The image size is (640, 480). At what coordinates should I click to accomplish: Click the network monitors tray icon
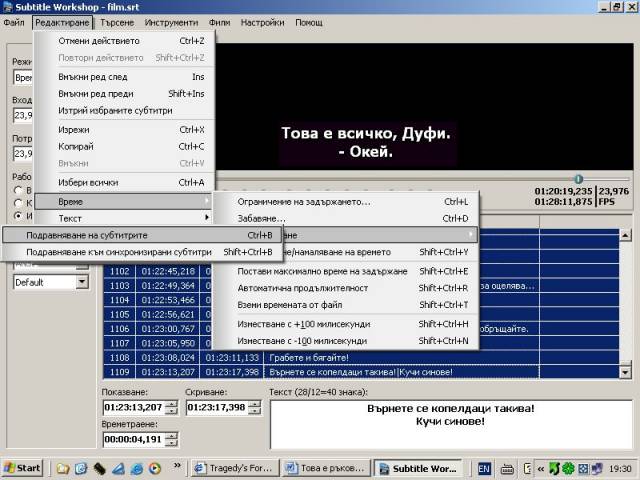[596, 469]
